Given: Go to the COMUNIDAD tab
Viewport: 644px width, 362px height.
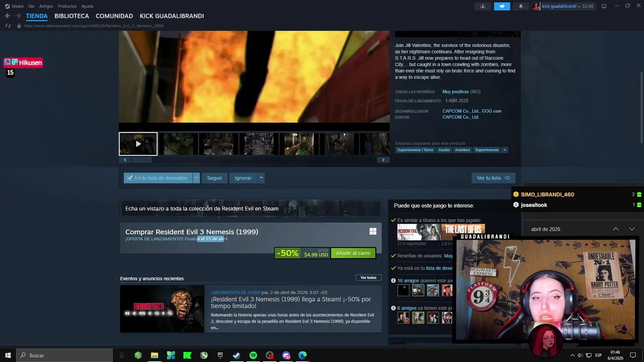Looking at the screenshot, I should pos(114,16).
